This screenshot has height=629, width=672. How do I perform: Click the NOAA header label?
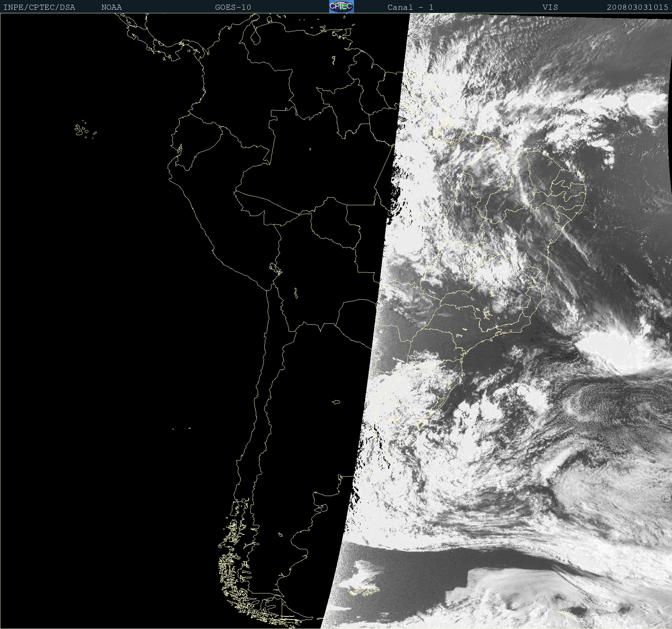pos(111,7)
